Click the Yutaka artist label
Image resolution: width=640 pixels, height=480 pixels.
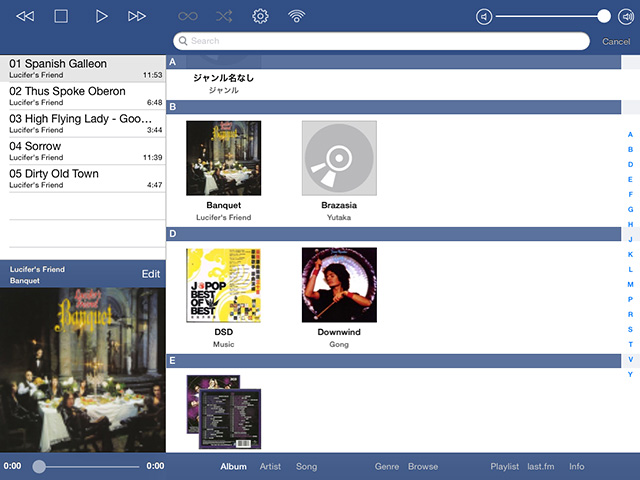tap(339, 217)
